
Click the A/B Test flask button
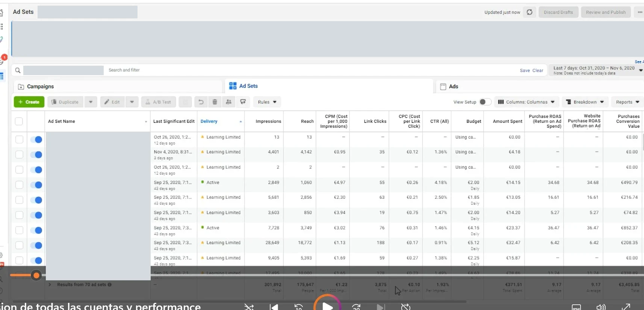tap(159, 102)
